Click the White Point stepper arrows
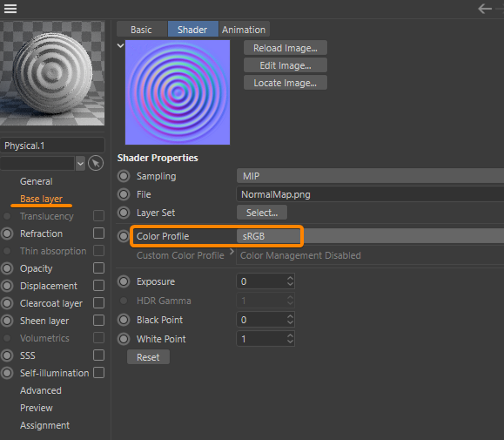Viewport: 504px width, 440px height. coord(290,339)
